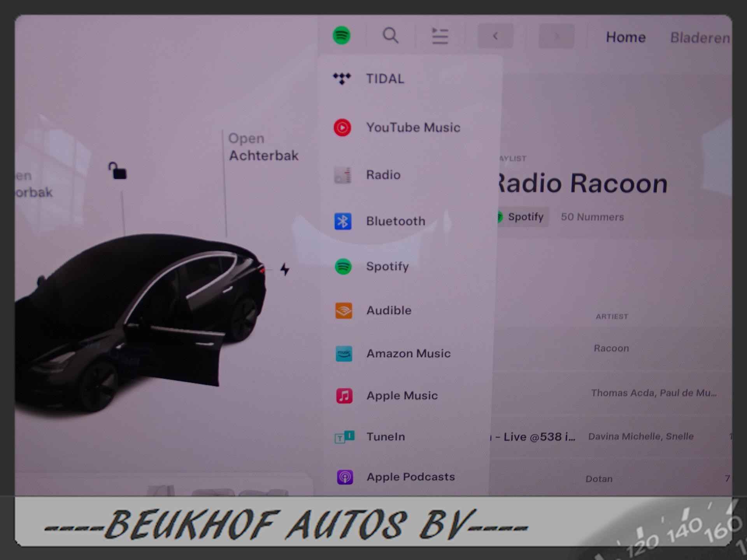This screenshot has height=560, width=747.
Task: Click the Apple Music note icon
Action: (x=344, y=396)
